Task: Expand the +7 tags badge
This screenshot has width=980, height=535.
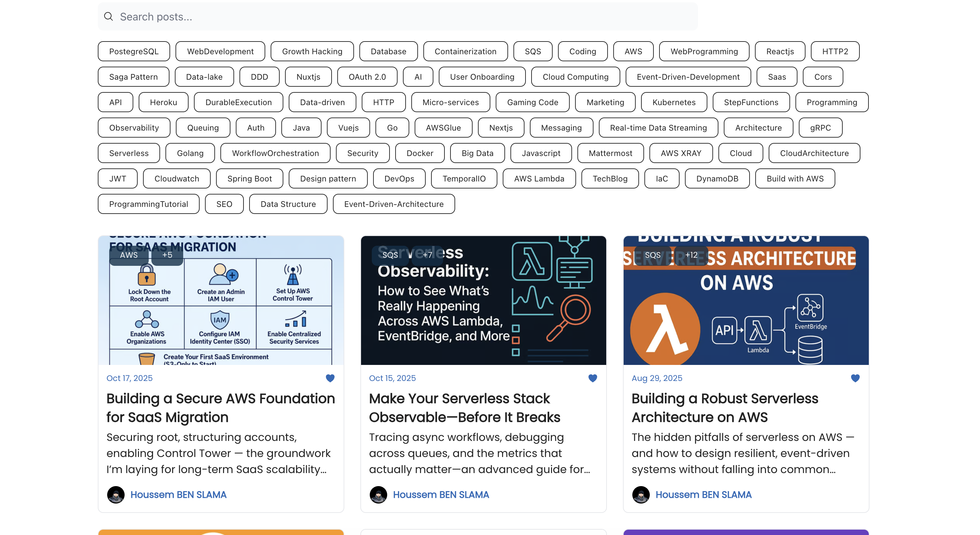Action: point(427,255)
